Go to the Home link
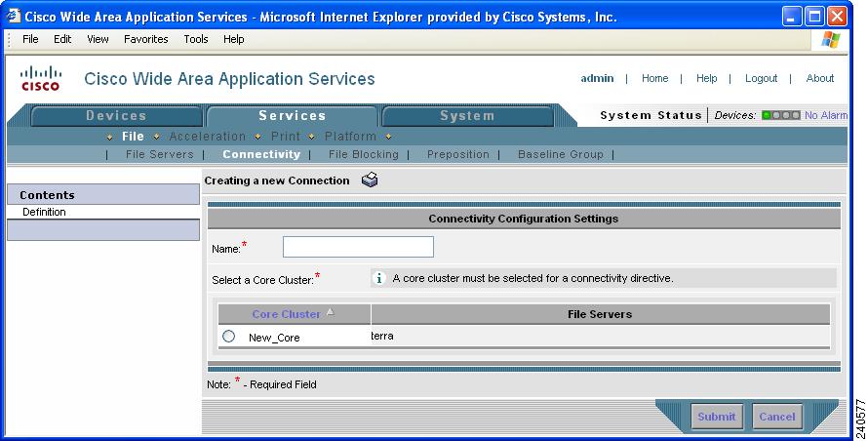Image resolution: width=868 pixels, height=441 pixels. pos(654,78)
